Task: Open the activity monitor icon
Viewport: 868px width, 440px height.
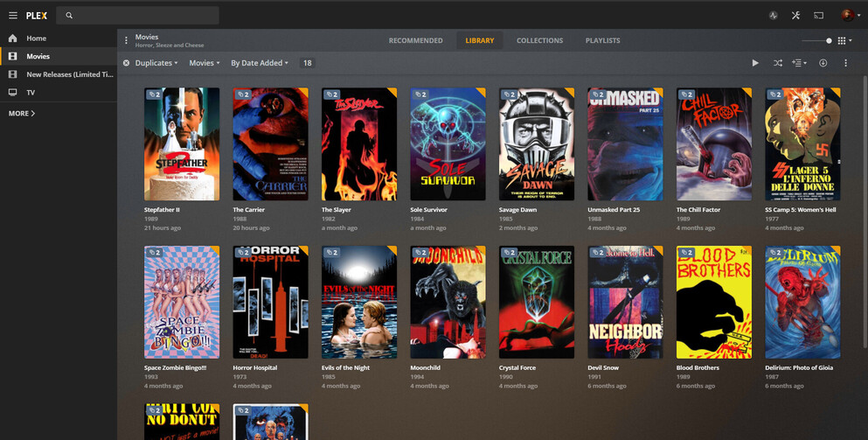Action: [774, 16]
